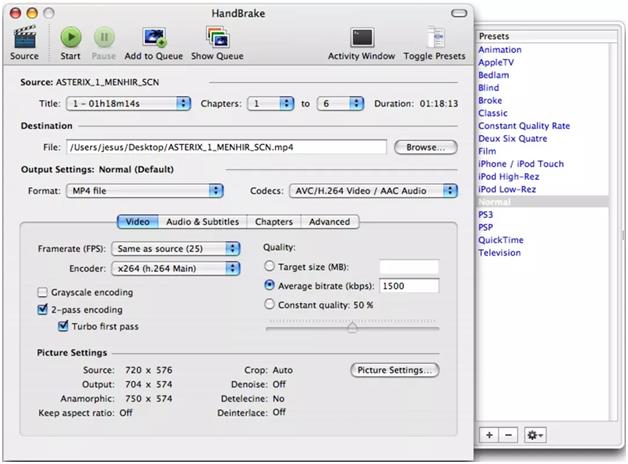Select the iPod High-Rez preset
This screenshot has height=464, width=628.
pyautogui.click(x=509, y=177)
